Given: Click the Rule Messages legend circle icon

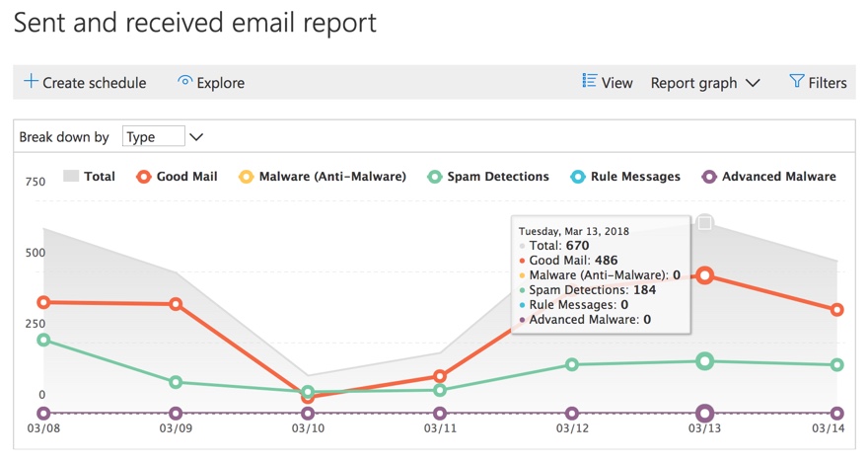Looking at the screenshot, I should [x=578, y=177].
